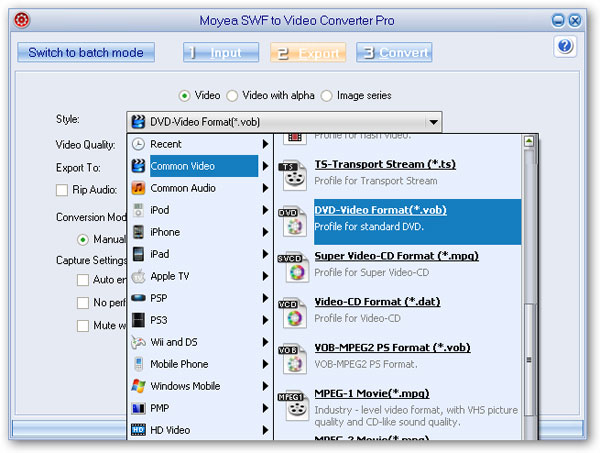Go to step 2 Export
Image resolution: width=600 pixels, height=453 pixels.
[308, 52]
